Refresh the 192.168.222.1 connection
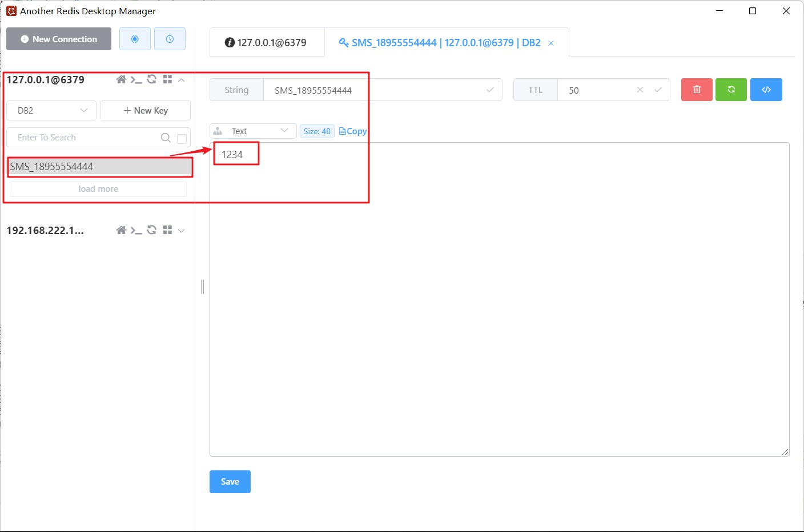 [151, 230]
